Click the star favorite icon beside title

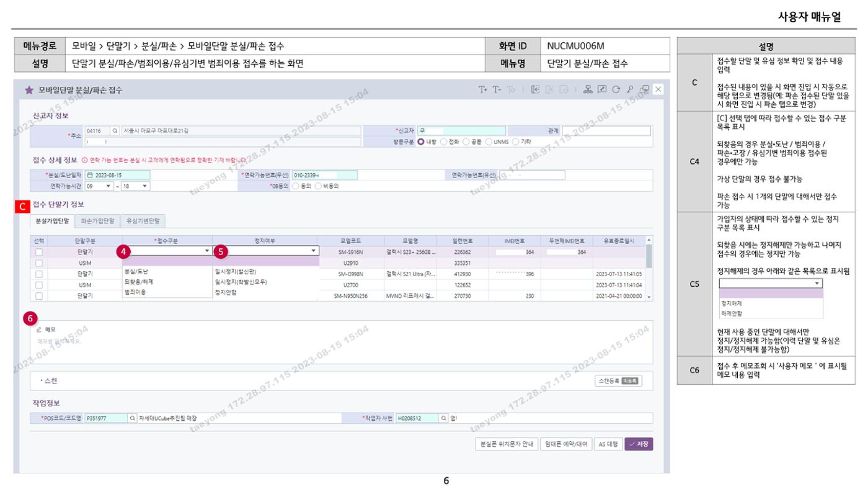(29, 90)
